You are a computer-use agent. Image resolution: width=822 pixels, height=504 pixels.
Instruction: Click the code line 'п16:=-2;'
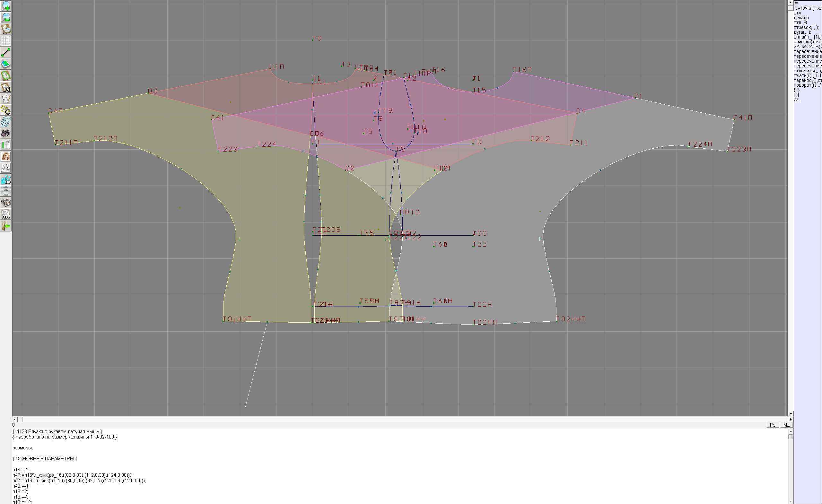click(21, 470)
